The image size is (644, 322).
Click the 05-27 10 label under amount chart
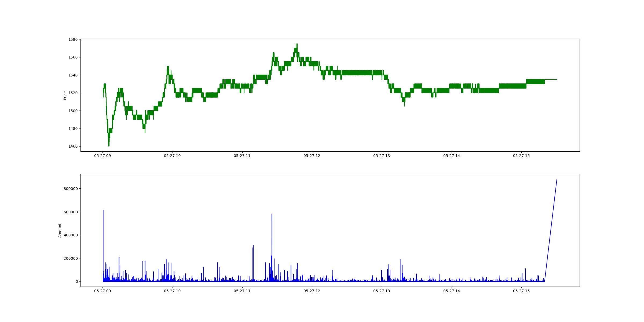point(172,291)
